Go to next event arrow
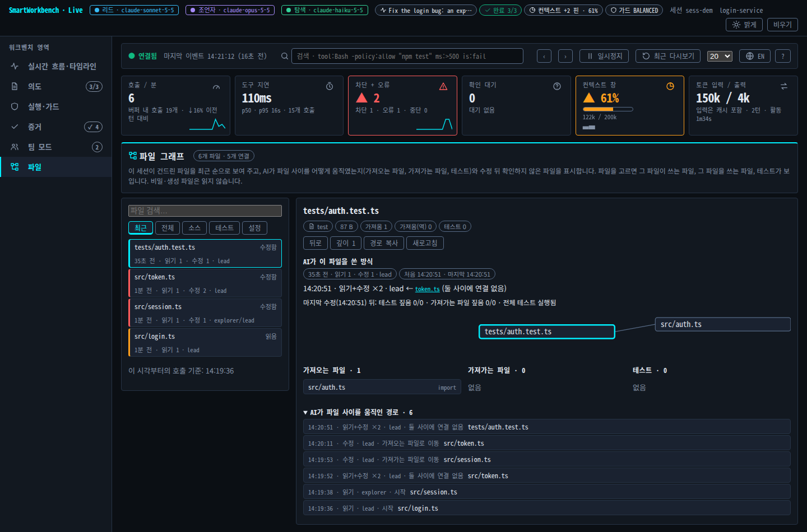 [x=565, y=56]
